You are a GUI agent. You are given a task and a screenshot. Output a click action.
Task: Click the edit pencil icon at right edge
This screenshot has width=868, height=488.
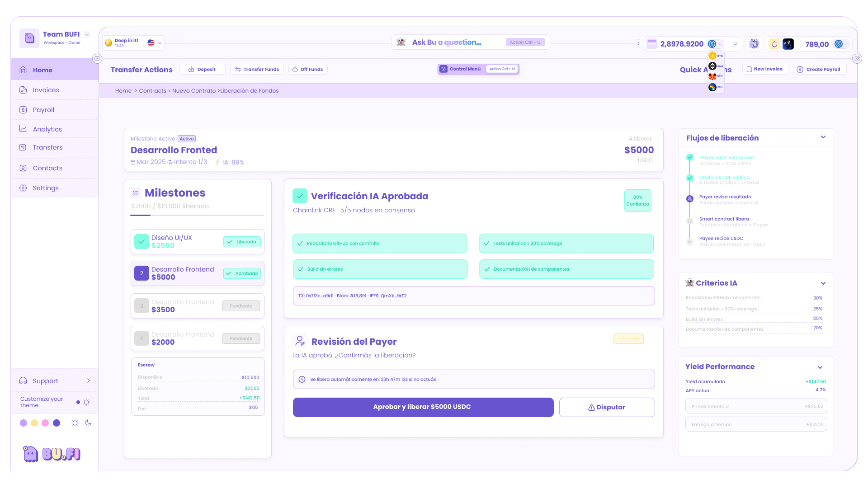[857, 59]
